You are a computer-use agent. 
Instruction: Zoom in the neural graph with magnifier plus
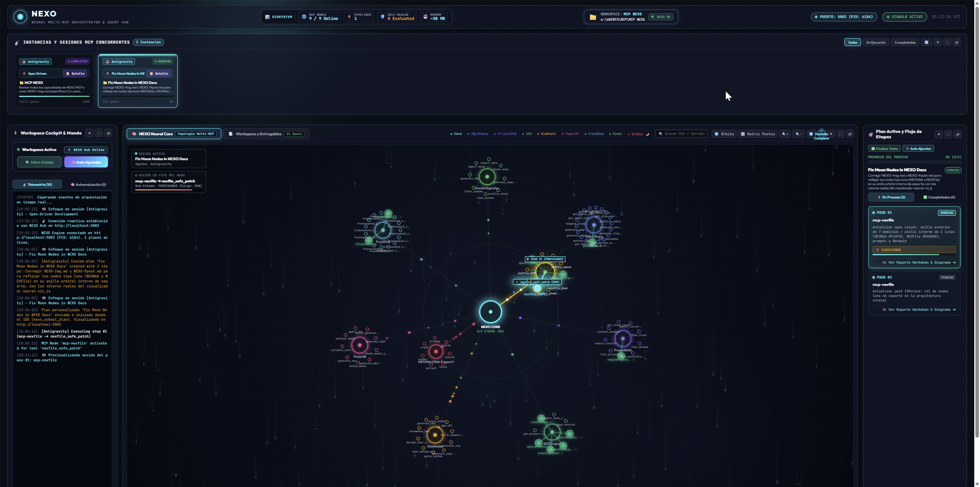click(x=785, y=134)
